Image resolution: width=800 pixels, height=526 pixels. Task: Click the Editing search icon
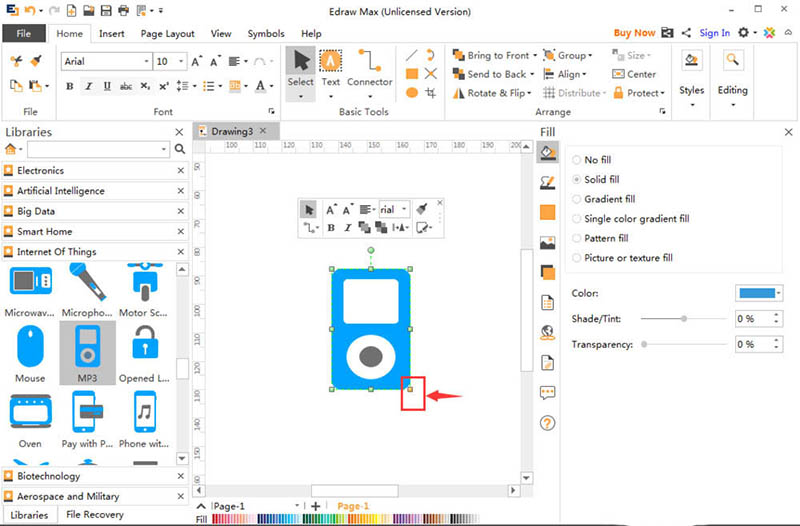click(x=732, y=70)
